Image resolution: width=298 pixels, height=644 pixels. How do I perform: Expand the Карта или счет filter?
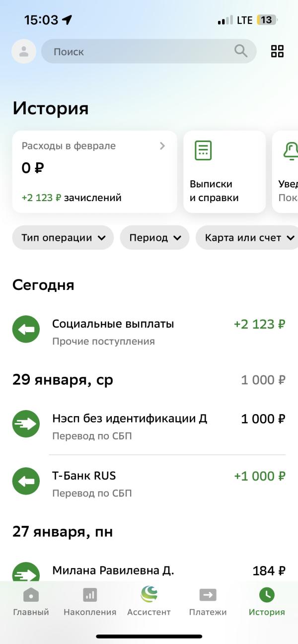click(x=247, y=238)
